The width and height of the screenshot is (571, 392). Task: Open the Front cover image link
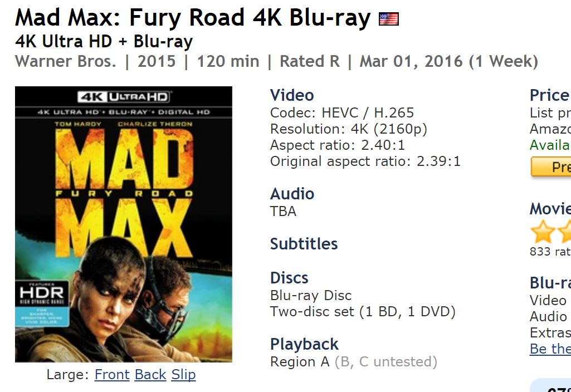pos(112,375)
